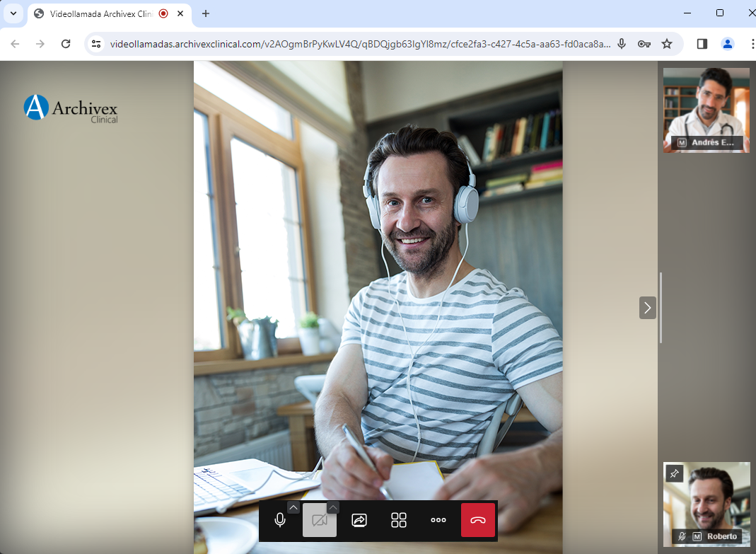
Task: Open the saved passwords key icon
Action: (x=644, y=44)
